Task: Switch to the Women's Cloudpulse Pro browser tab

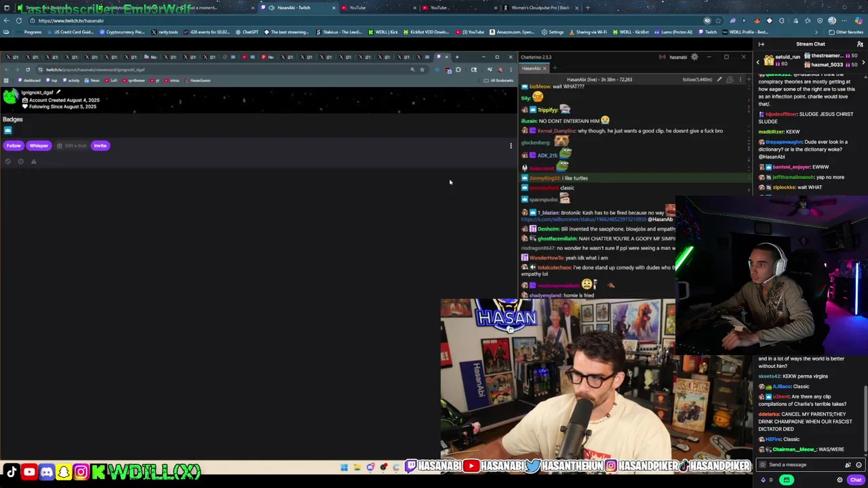Action: point(540,7)
